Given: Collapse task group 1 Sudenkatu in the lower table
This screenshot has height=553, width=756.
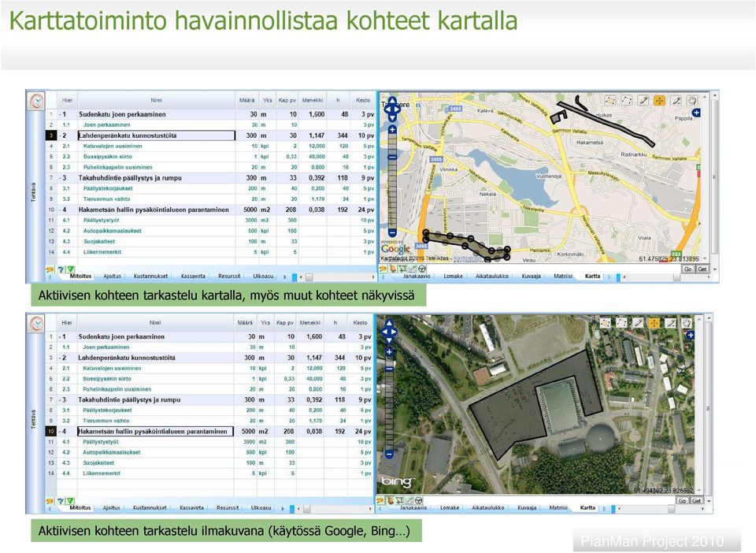Looking at the screenshot, I should click(x=61, y=337).
